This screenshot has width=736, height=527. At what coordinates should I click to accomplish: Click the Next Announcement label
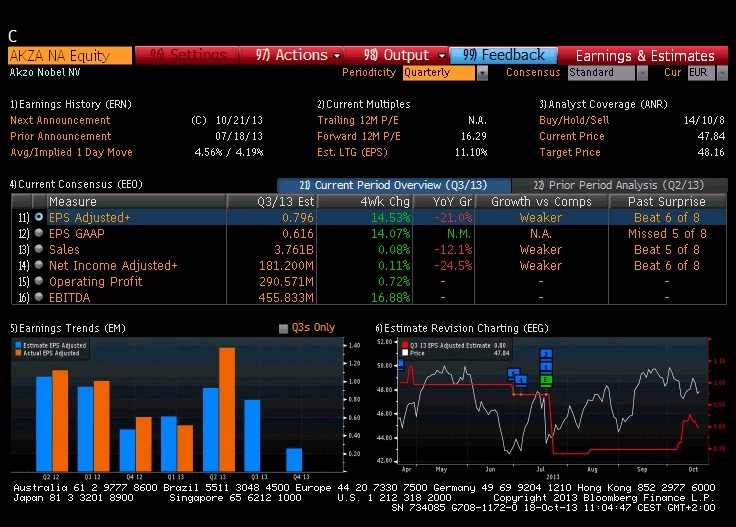pos(60,120)
